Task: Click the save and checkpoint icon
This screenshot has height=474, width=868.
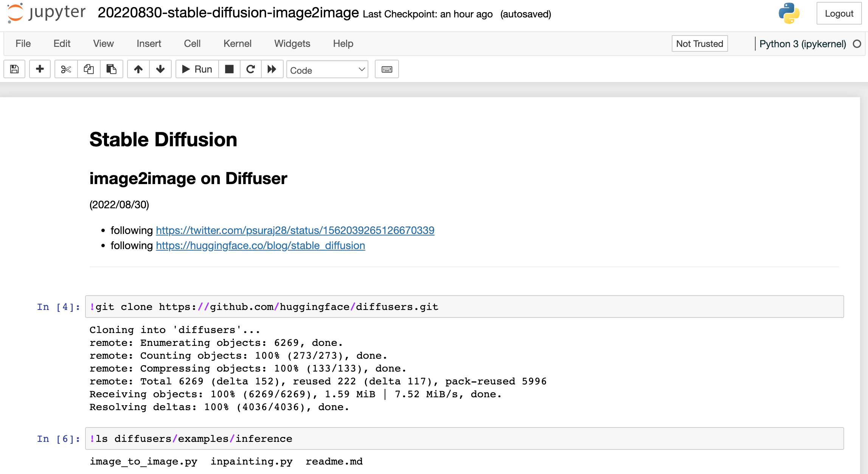Action: click(14, 69)
